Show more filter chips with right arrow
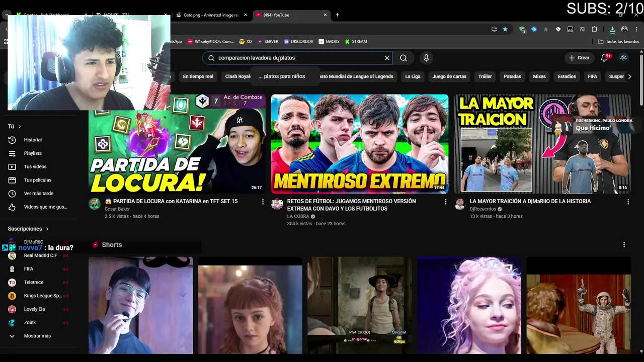The image size is (644, 362). [x=629, y=76]
